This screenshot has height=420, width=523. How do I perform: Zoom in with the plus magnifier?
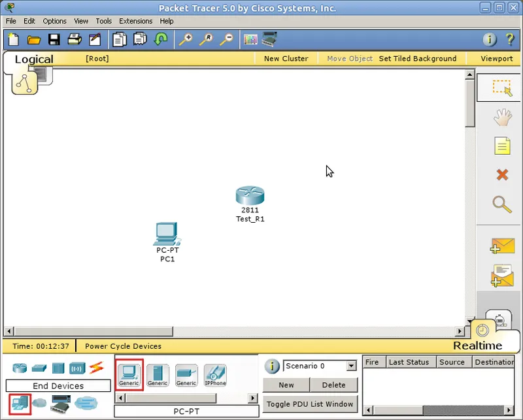[x=186, y=39]
